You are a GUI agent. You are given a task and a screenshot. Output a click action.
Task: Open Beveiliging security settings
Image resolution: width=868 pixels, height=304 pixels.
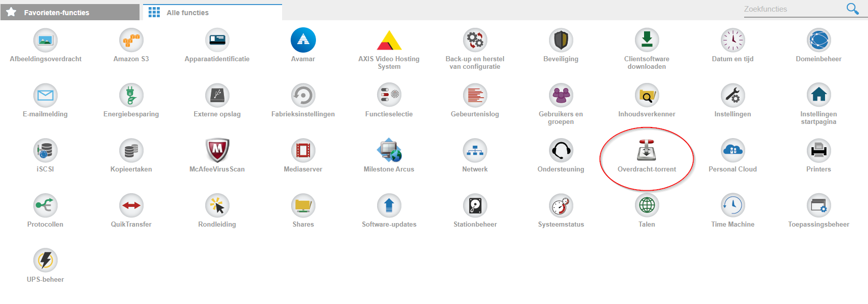pos(561,40)
